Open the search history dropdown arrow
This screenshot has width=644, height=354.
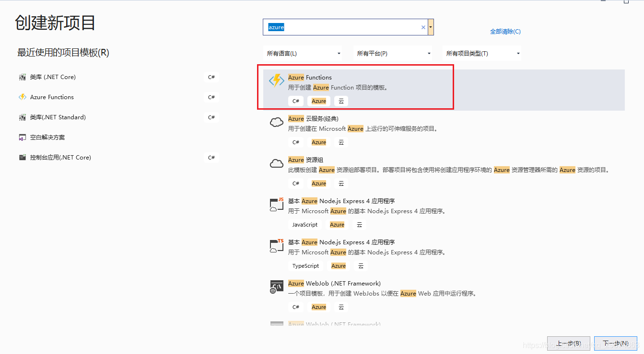431,27
